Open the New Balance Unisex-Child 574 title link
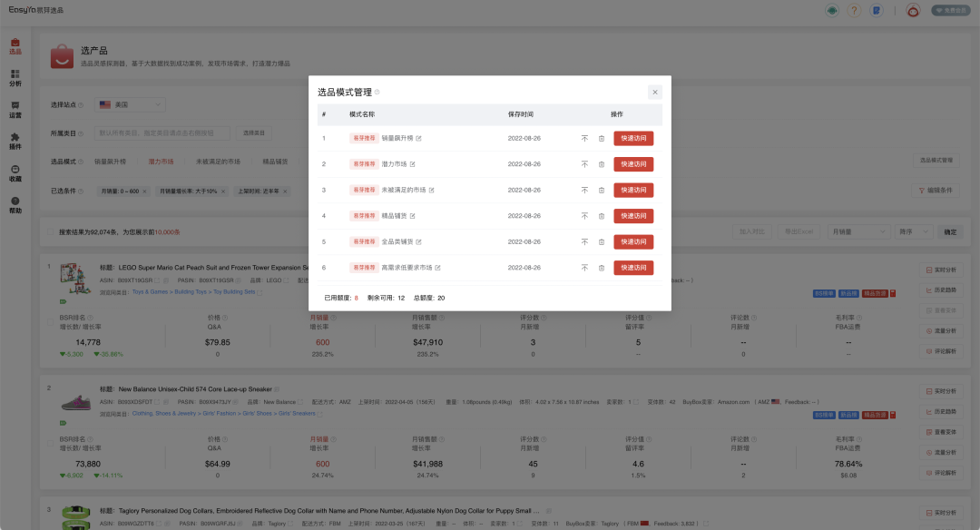The height and width of the screenshot is (530, 980). coord(195,388)
